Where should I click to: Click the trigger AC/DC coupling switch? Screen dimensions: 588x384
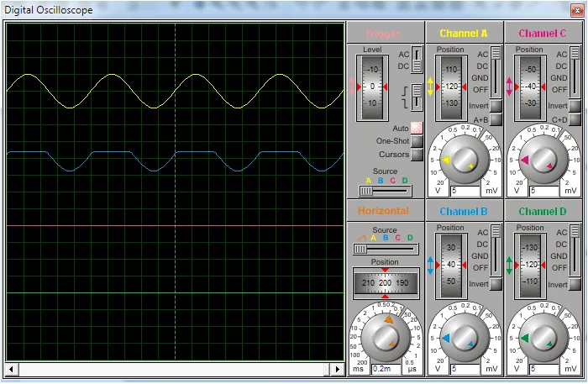[417, 60]
